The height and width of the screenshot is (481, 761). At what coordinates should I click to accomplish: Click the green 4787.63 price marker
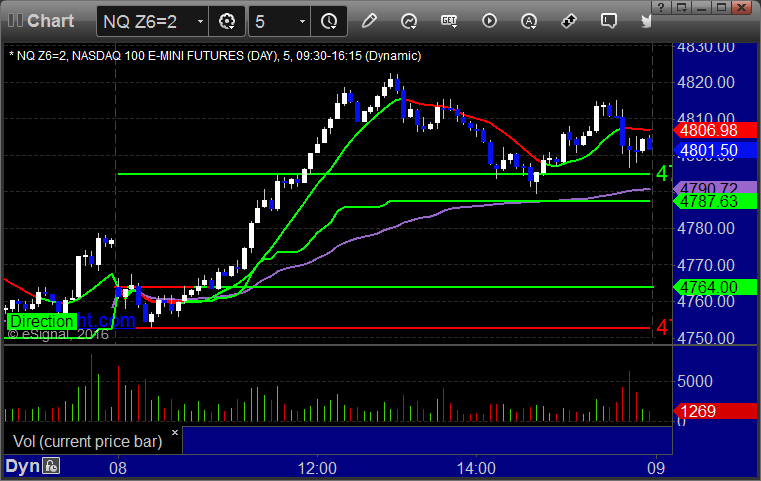pyautogui.click(x=715, y=201)
